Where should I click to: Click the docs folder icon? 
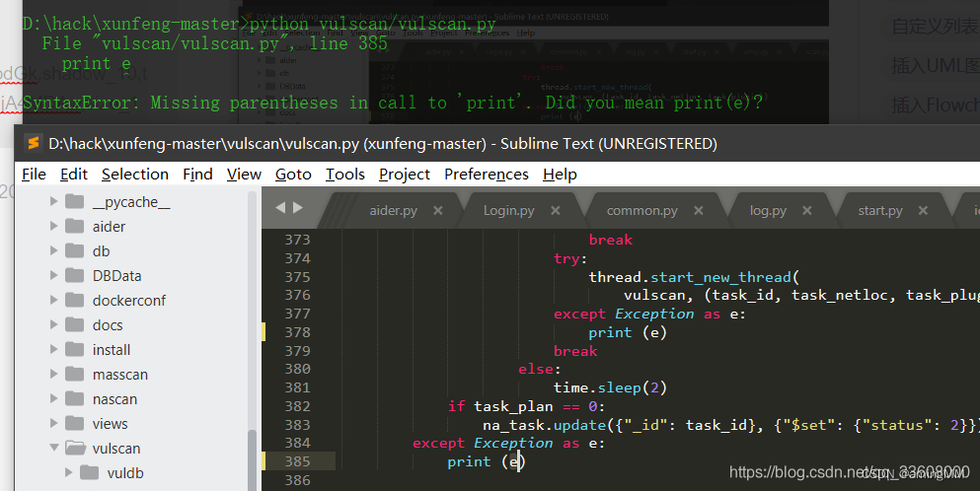pyautogui.click(x=74, y=324)
